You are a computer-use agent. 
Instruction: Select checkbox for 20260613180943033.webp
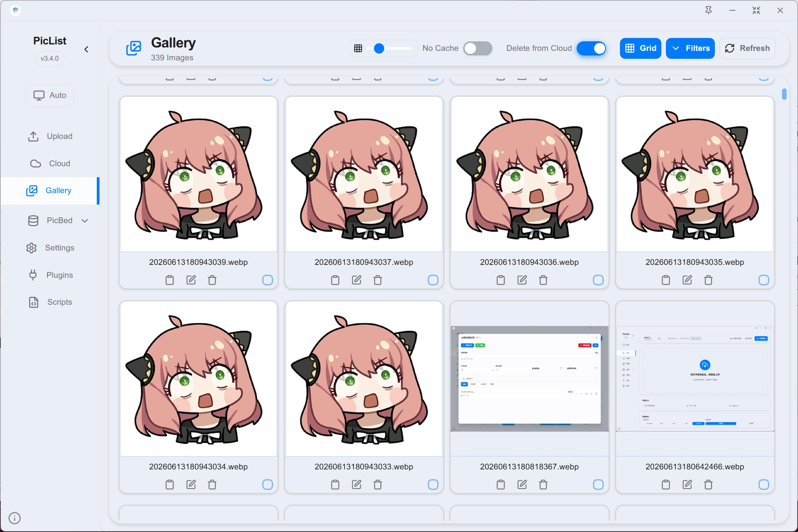[x=433, y=485]
